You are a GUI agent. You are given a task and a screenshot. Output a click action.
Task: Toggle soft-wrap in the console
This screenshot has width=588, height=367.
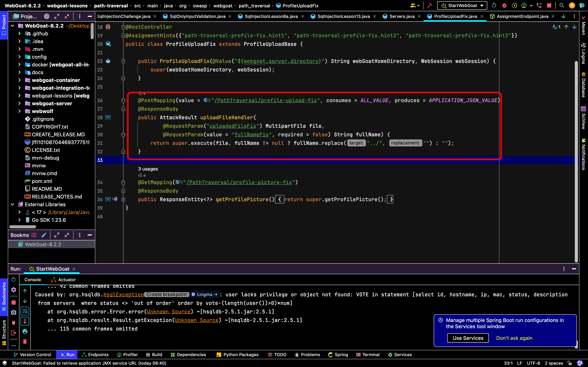click(25, 311)
